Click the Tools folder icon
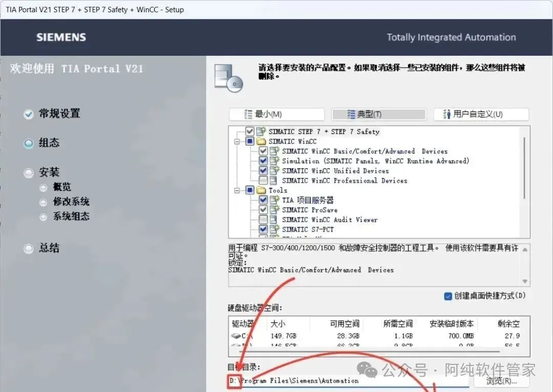Viewport: 553px width, 392px height. (261, 190)
